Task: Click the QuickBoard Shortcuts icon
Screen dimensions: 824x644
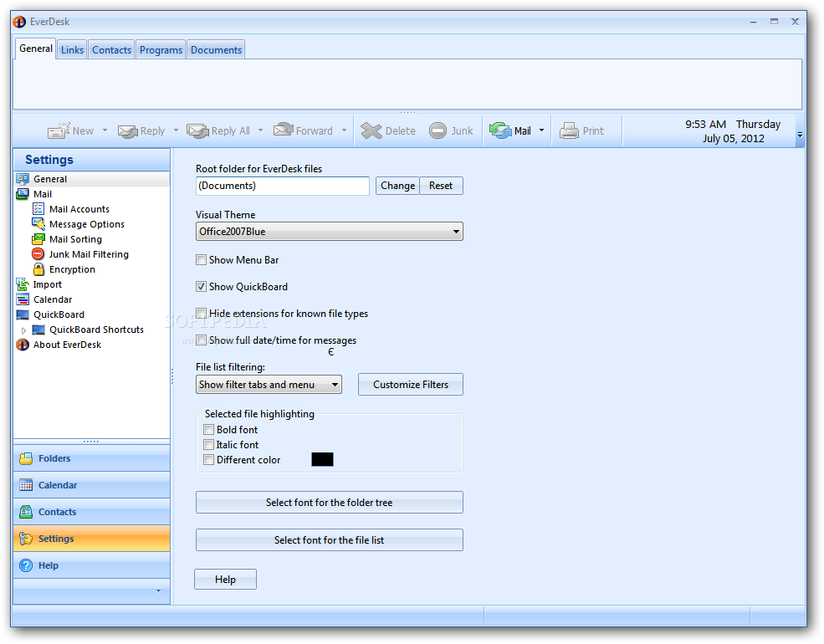Action: 38,330
